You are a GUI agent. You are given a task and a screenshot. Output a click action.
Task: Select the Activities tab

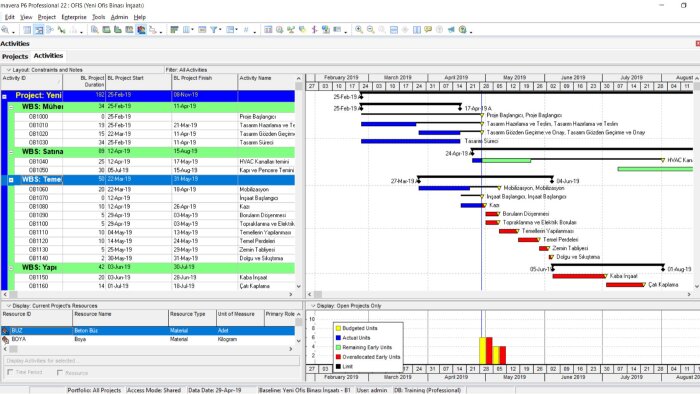[x=48, y=56]
